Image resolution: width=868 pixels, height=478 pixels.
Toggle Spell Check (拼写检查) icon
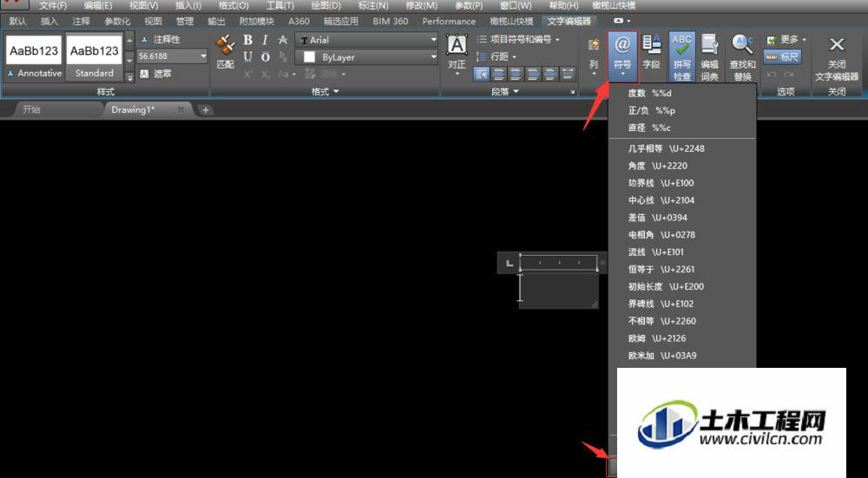[682, 57]
